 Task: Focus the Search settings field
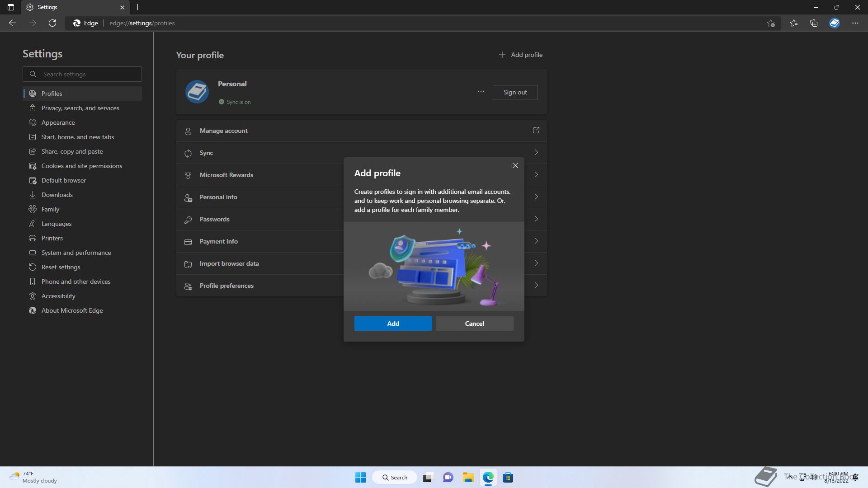click(x=82, y=74)
